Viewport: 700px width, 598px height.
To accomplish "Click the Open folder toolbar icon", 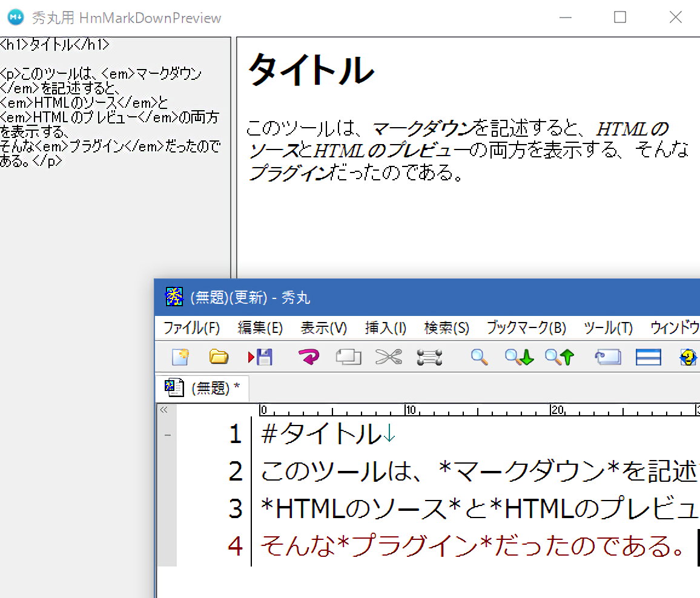I will point(219,357).
